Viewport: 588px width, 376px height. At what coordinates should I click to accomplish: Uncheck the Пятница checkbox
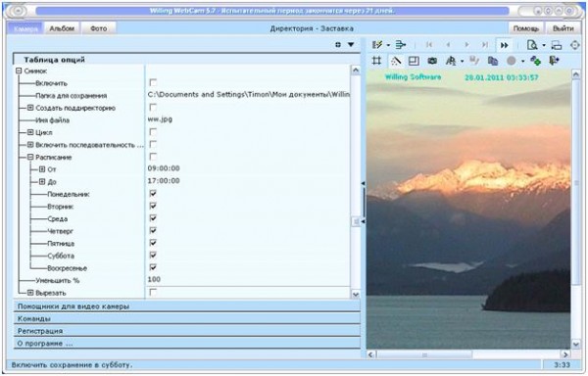(153, 243)
